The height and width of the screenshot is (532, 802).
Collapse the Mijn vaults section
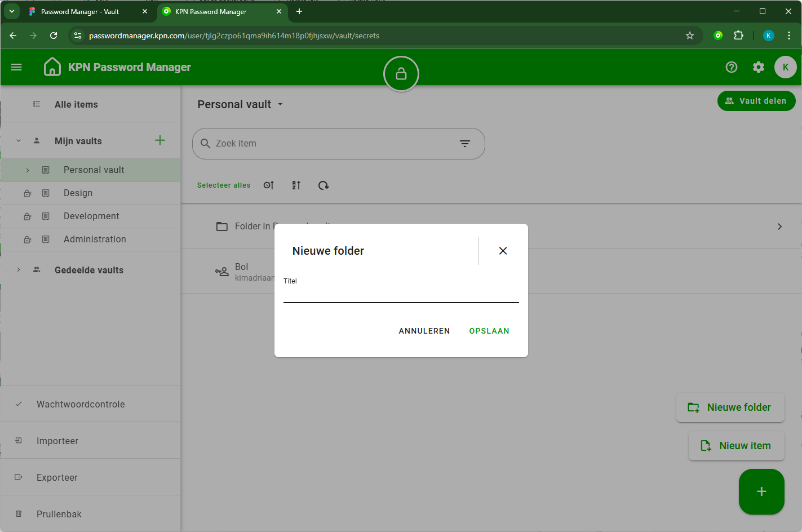click(x=19, y=141)
